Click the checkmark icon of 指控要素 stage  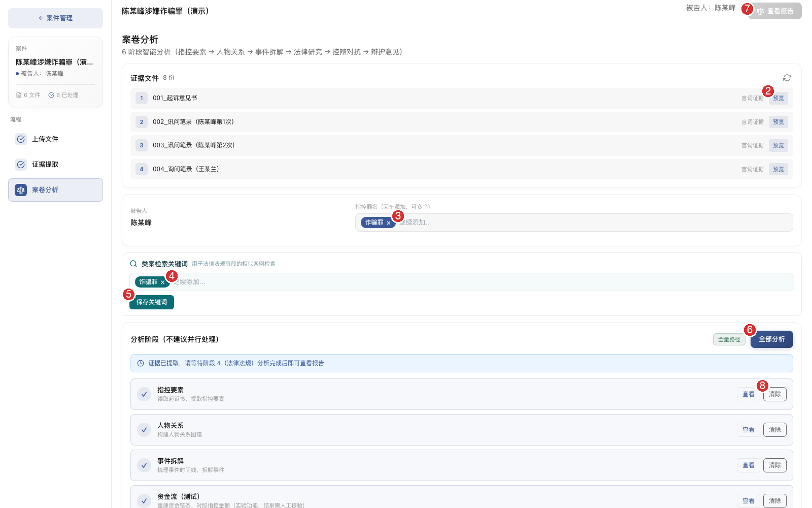tap(144, 394)
